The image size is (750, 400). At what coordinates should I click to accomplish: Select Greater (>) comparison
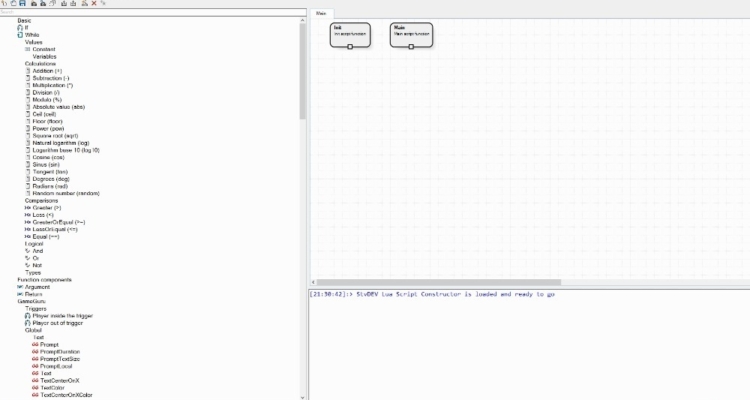[x=43, y=208]
